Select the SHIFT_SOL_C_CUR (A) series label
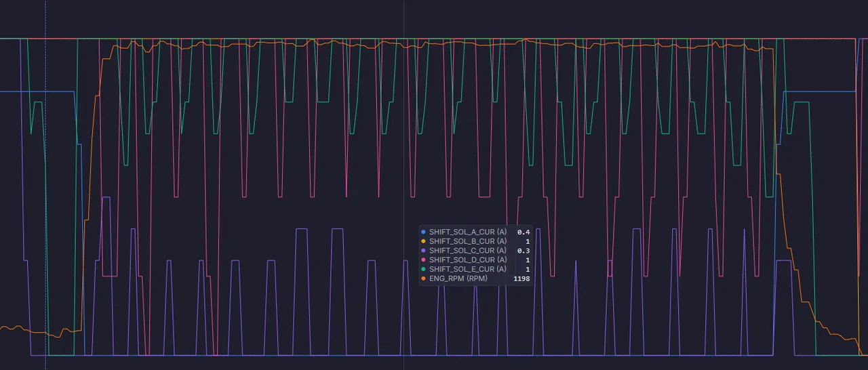 (467, 251)
